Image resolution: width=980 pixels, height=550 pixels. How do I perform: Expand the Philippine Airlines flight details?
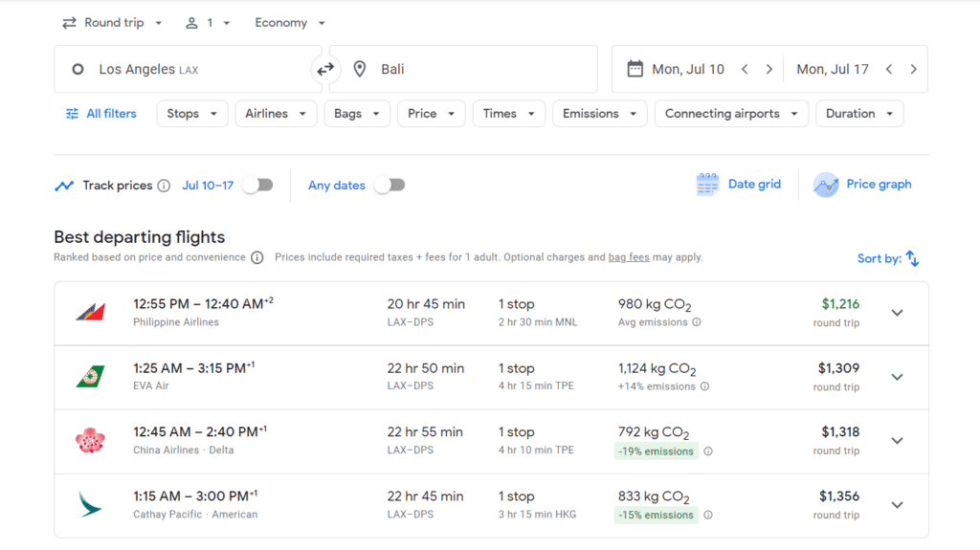click(897, 313)
